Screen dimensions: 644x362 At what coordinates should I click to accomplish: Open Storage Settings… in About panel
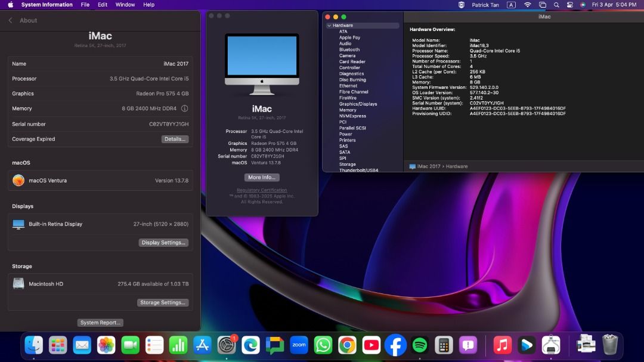[x=163, y=302]
